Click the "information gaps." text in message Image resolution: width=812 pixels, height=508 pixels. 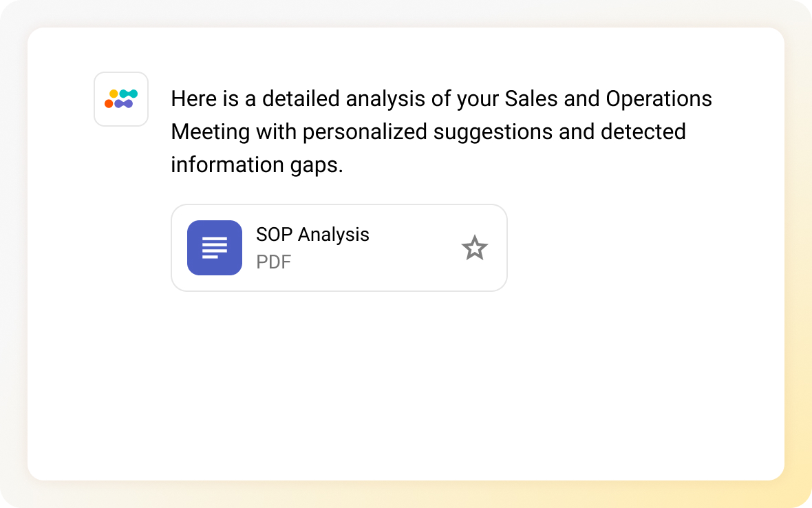point(257,165)
